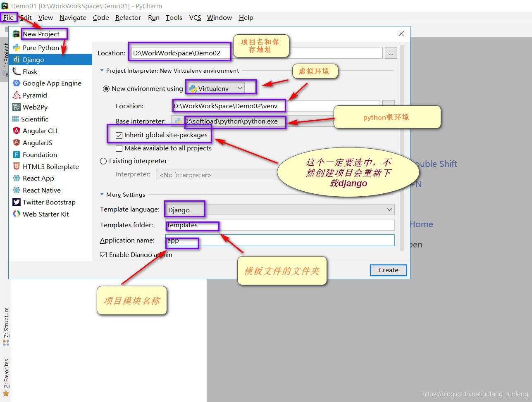Open the Template language dropdown
Image resolution: width=532 pixels, height=402 pixels.
(280, 209)
